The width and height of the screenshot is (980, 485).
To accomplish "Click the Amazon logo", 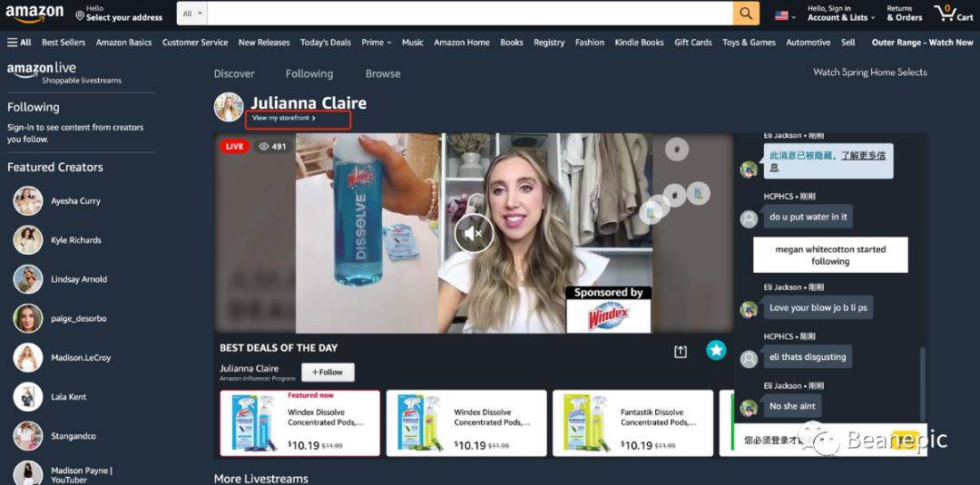I will (34, 13).
